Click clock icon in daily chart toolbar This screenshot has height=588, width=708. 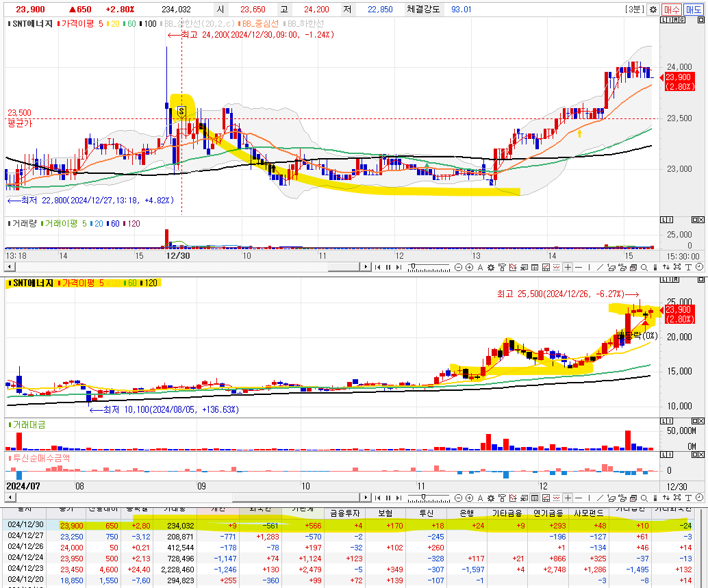tap(699, 498)
